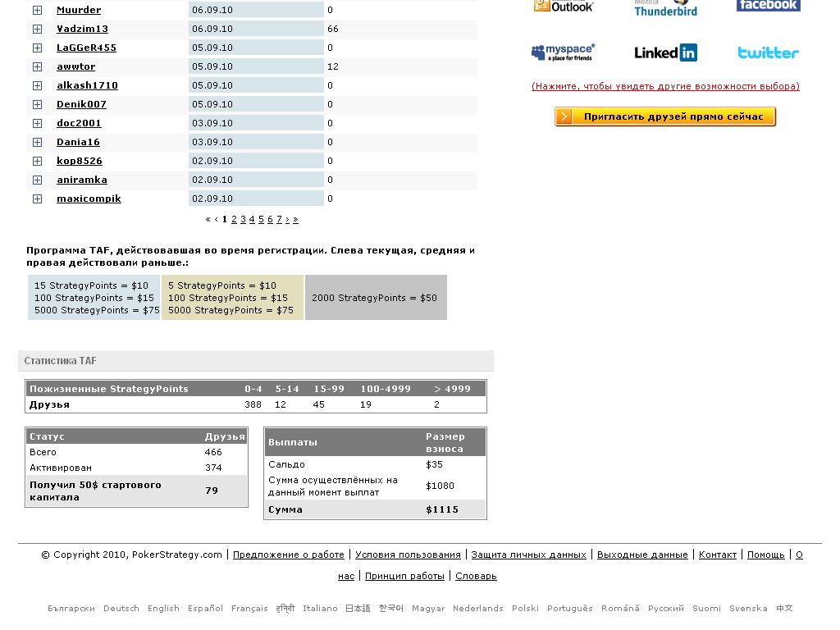Screen dimensions: 840x630
Task: Switch language to Svenska
Action: pos(748,609)
